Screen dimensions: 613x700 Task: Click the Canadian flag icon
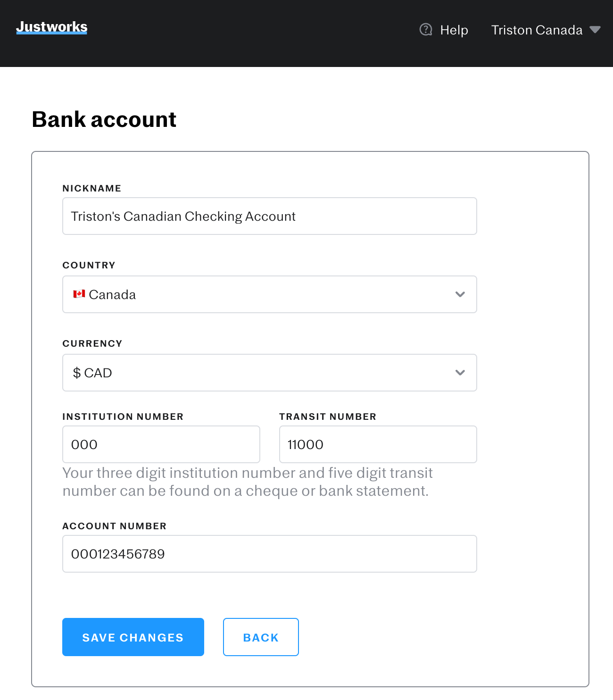79,294
